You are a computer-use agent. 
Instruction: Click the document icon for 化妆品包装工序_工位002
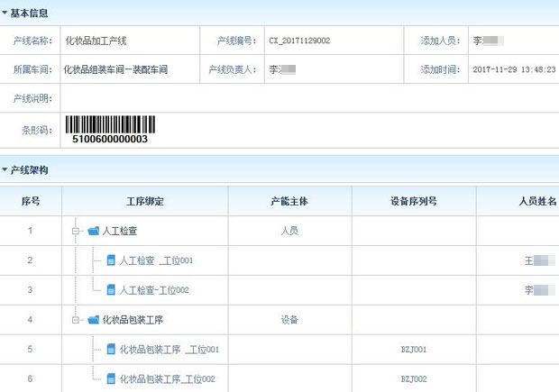point(111,378)
